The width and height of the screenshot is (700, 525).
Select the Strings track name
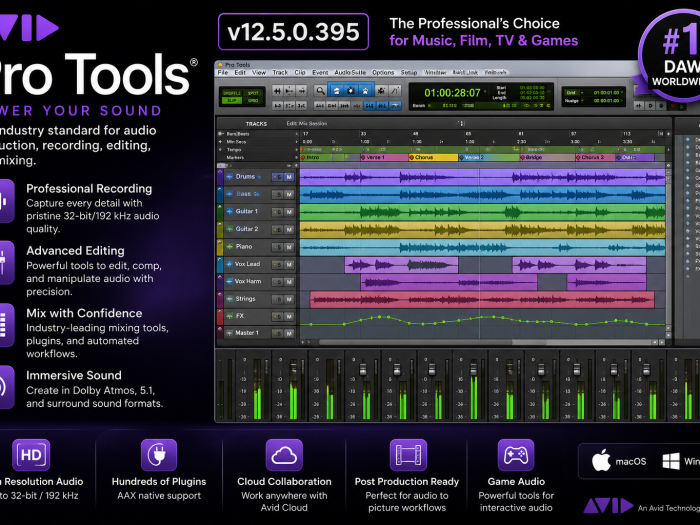click(245, 299)
